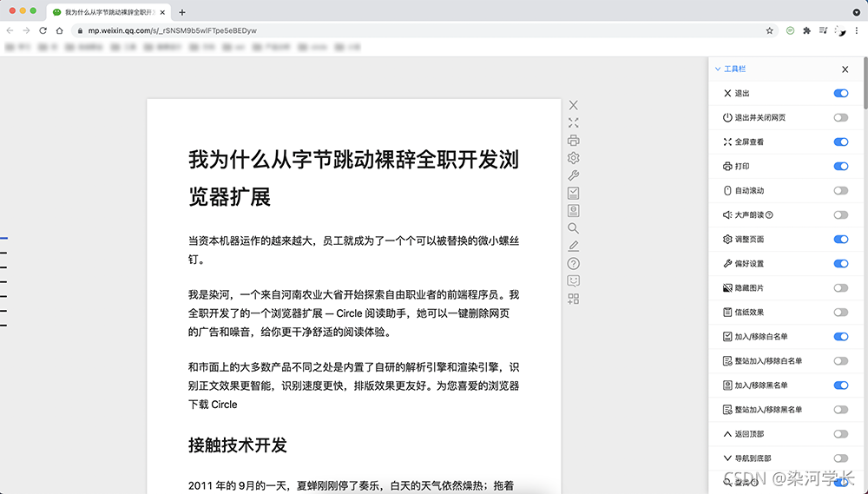868x494 pixels.
Task: Open preferences wrench icon in the floating toolbar
Action: [x=574, y=175]
